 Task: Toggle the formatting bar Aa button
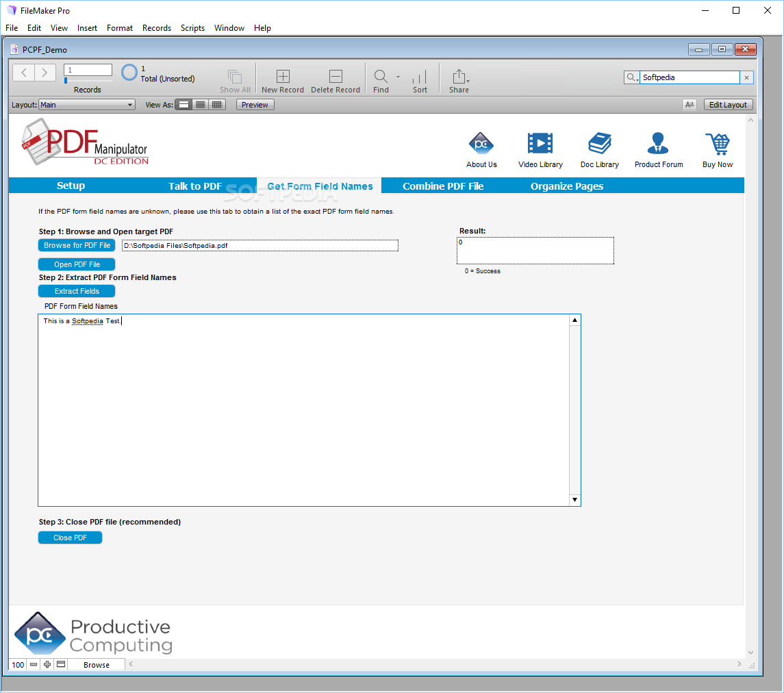[x=690, y=105]
